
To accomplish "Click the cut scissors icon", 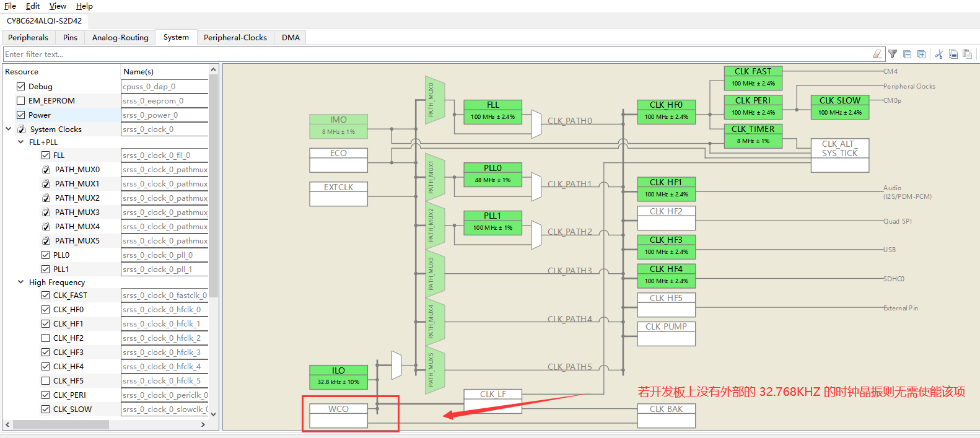I will point(939,55).
